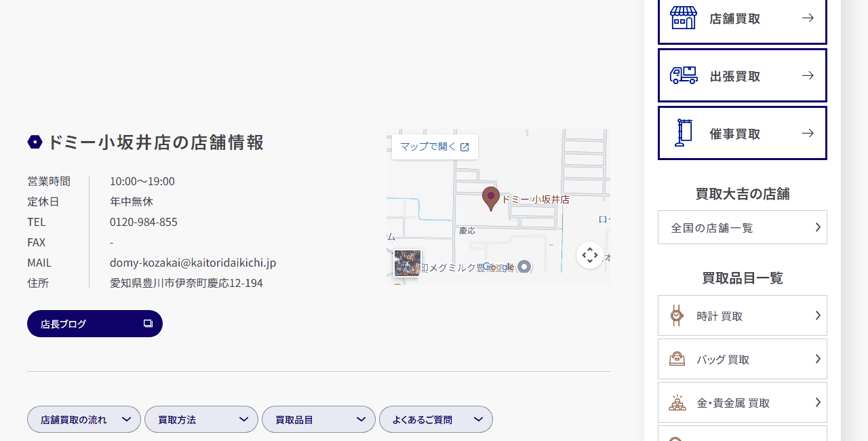Click the delivery truck icon for 出張買取
The image size is (868, 441).
click(x=684, y=75)
